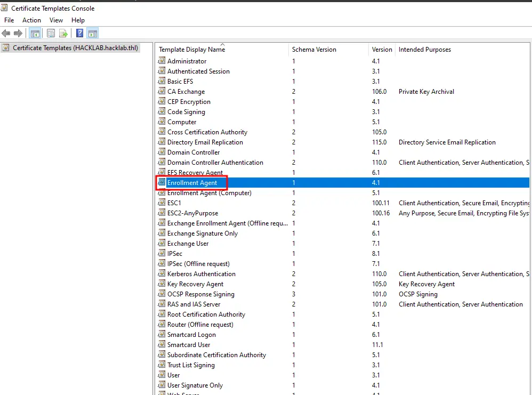Select the Certificate Templates tree node
Viewport: 532px width, 395px height.
(x=75, y=48)
